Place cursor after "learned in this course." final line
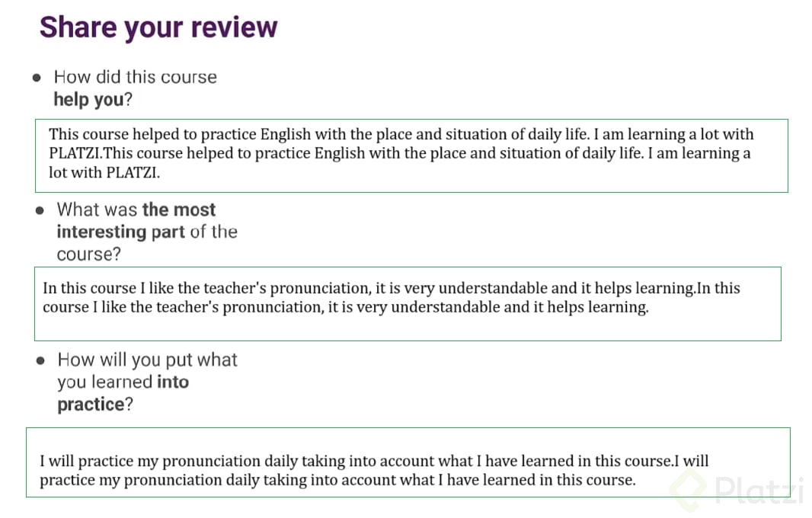 click(636, 480)
